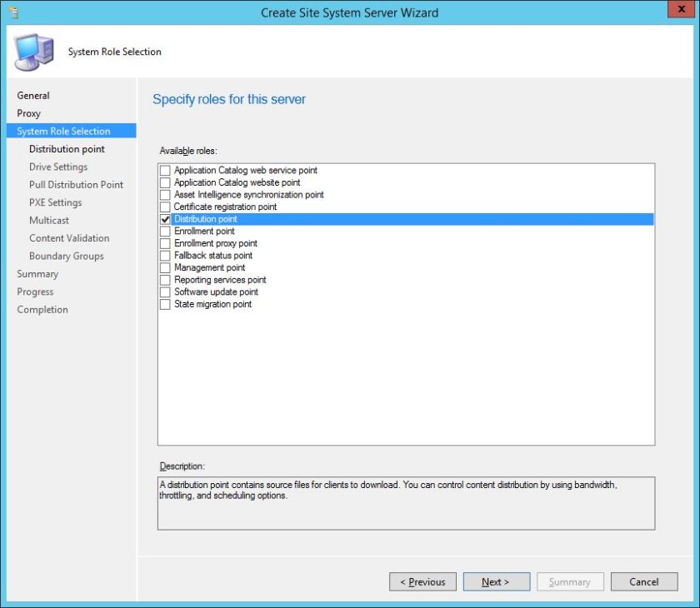Screen dimensions: 700x608
Task: Check the Software update point role
Action: coord(164,292)
